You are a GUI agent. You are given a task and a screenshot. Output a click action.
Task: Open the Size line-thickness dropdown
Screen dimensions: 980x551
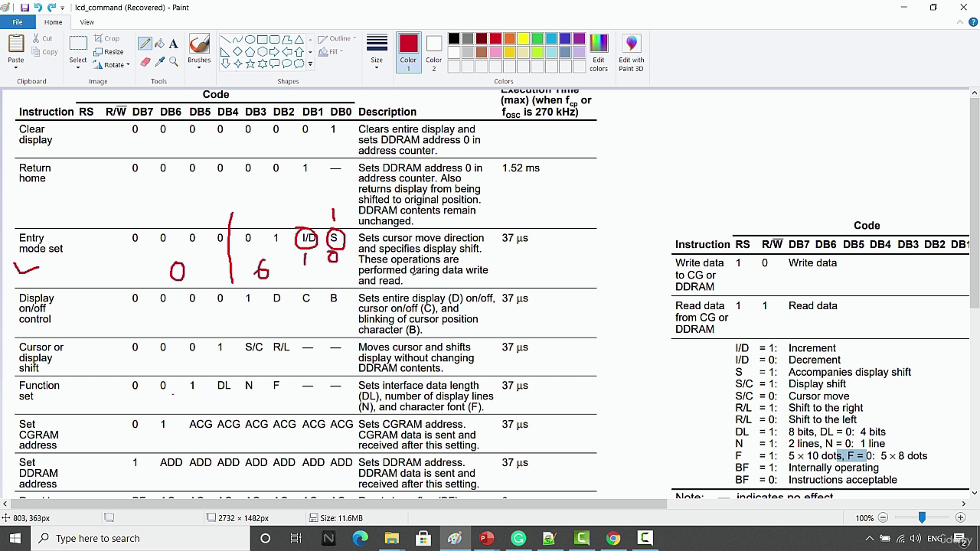377,54
